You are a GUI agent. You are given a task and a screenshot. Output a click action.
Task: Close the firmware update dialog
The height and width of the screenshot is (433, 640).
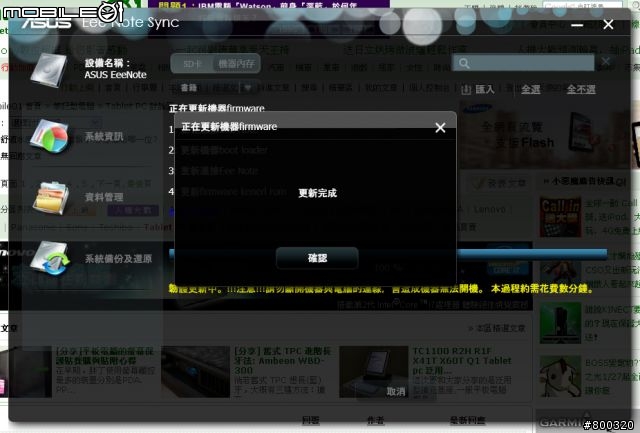coord(440,128)
